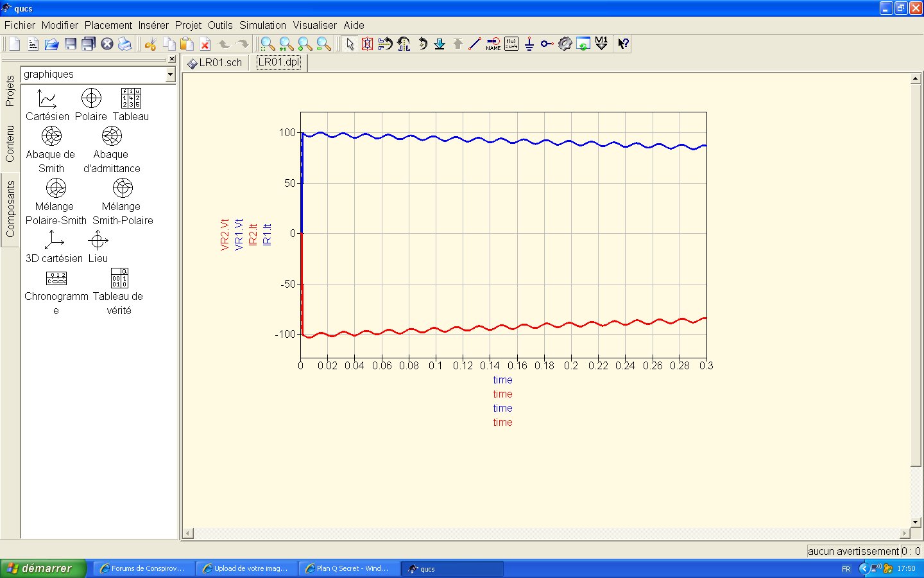Select Mélange Smith-Polaire component
This screenshot has height=578, width=924.
tap(123, 202)
